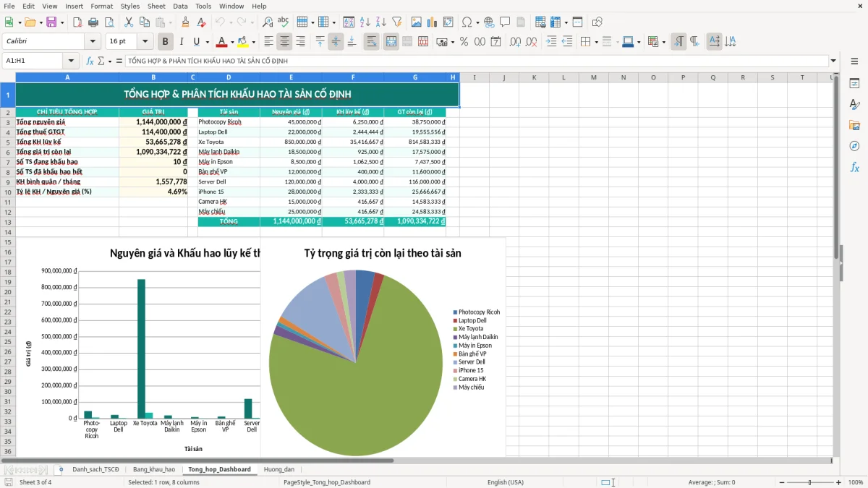Click the zoom slider handle

coord(809,482)
